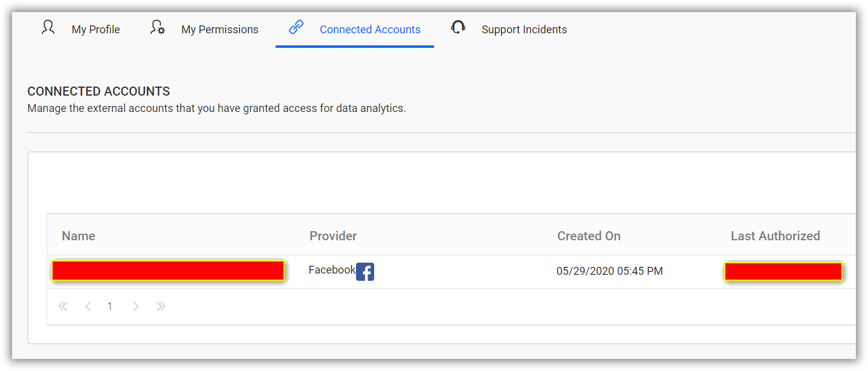868x371 pixels.
Task: Open the Support Incidents tab
Action: tap(523, 29)
